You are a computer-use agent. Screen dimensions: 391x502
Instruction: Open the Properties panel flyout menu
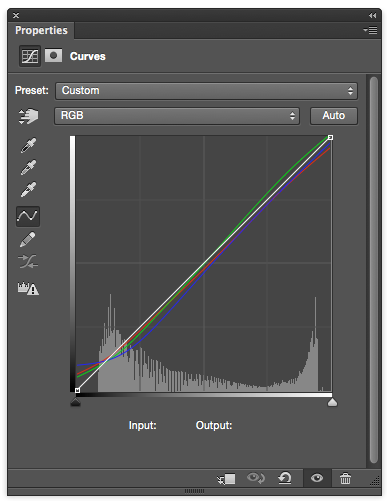coord(370,30)
